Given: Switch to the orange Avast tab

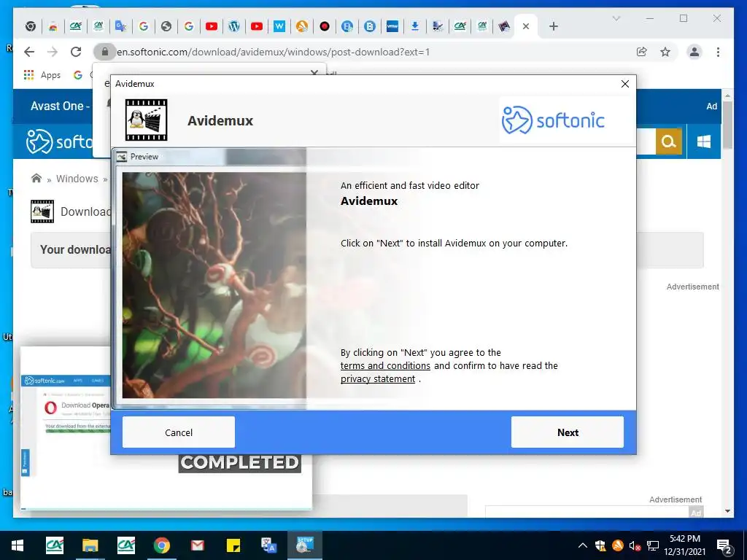Looking at the screenshot, I should 301,26.
